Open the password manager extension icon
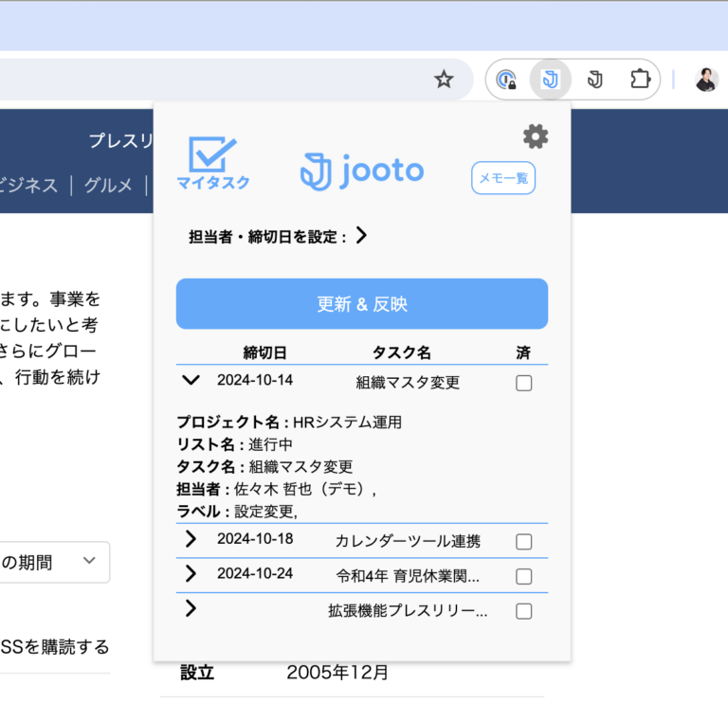Screen dimensions: 728x703 pos(506,80)
